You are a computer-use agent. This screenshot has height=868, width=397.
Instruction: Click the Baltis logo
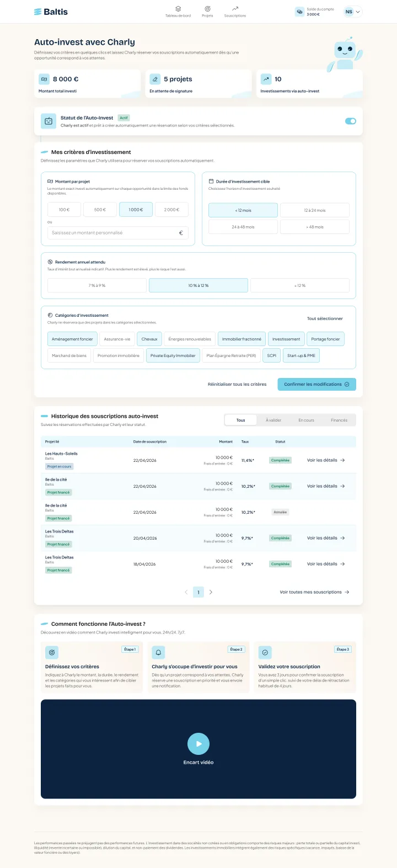[x=51, y=12]
